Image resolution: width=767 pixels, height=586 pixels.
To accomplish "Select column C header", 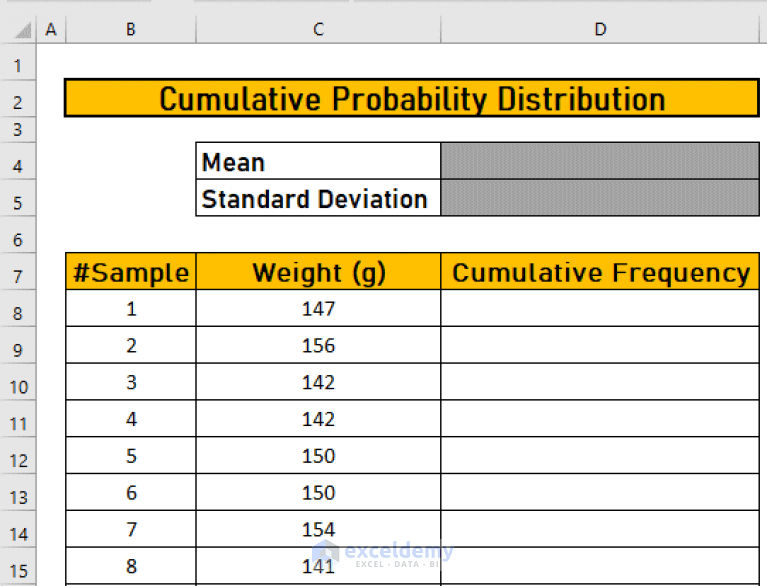I will point(318,29).
